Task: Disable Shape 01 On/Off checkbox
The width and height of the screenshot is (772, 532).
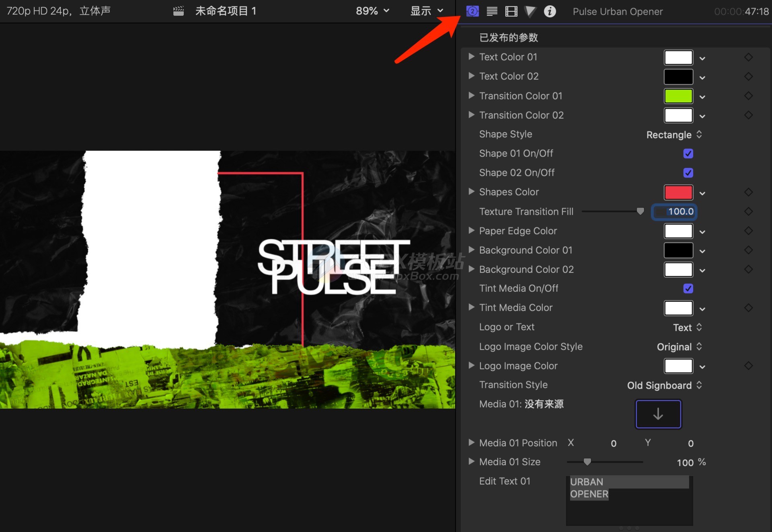Action: 688,153
